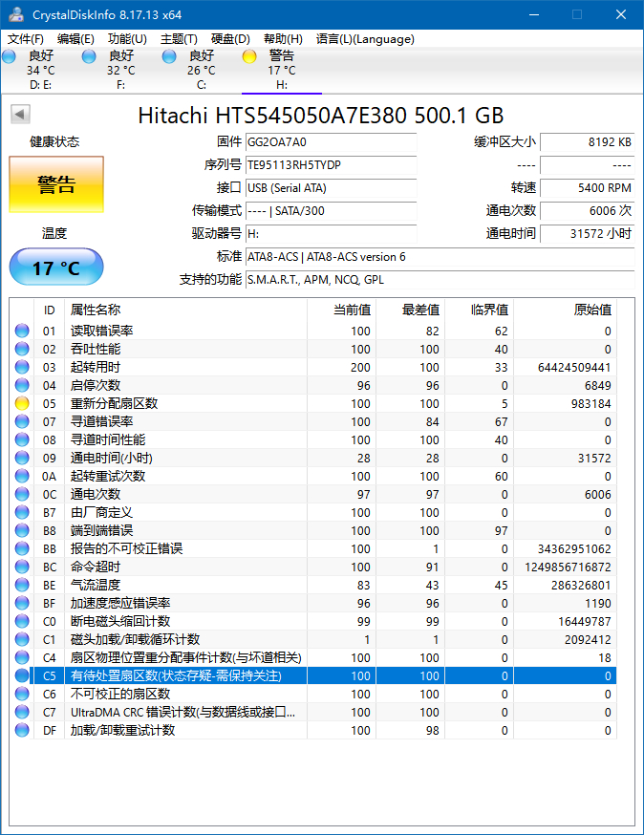Click yellow warning icon of 05 重新分配扇区数
The height and width of the screenshot is (835, 644).
coord(22,403)
